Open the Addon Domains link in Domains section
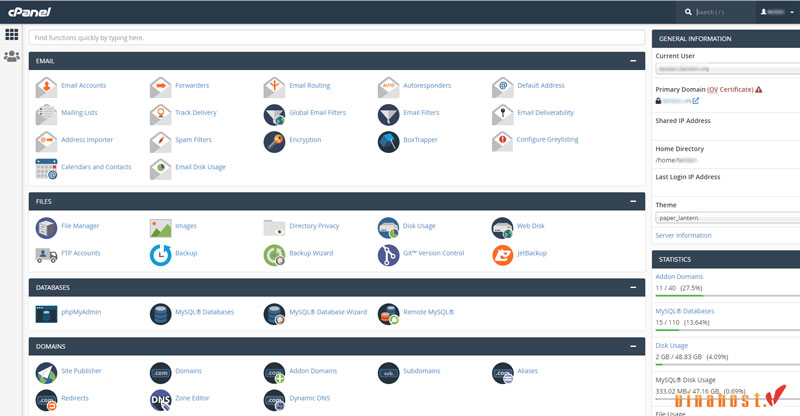The image size is (800, 416). tap(313, 371)
